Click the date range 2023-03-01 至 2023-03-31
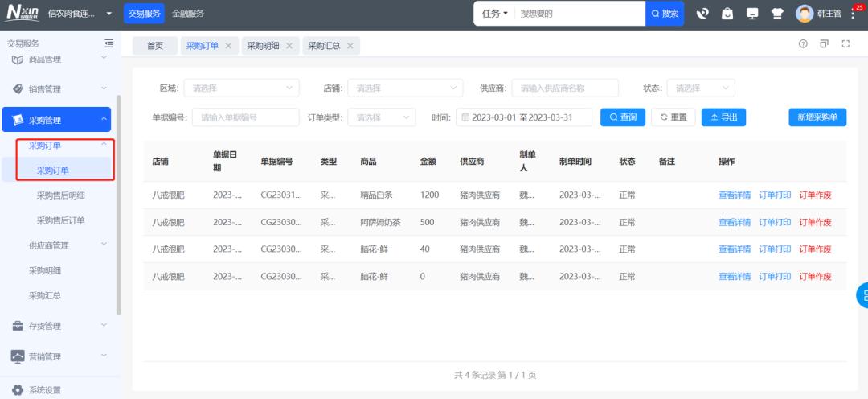The width and height of the screenshot is (868, 399). click(524, 117)
